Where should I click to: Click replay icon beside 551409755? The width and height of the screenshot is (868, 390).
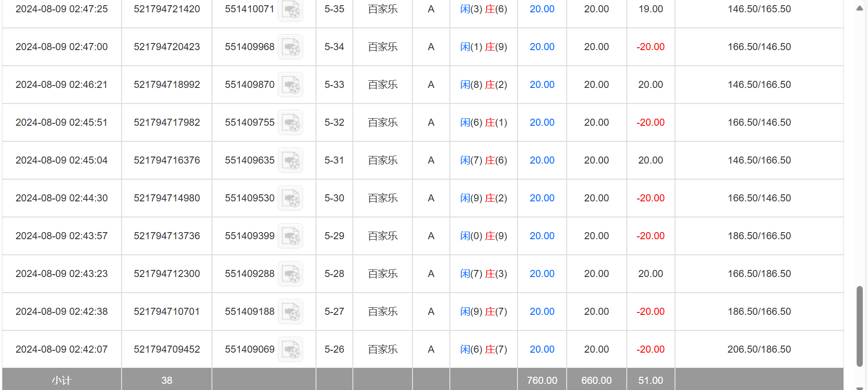point(290,122)
